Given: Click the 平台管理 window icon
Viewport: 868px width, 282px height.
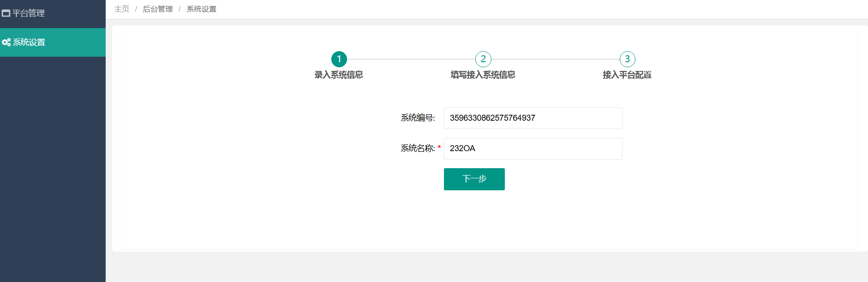Looking at the screenshot, I should (6, 13).
